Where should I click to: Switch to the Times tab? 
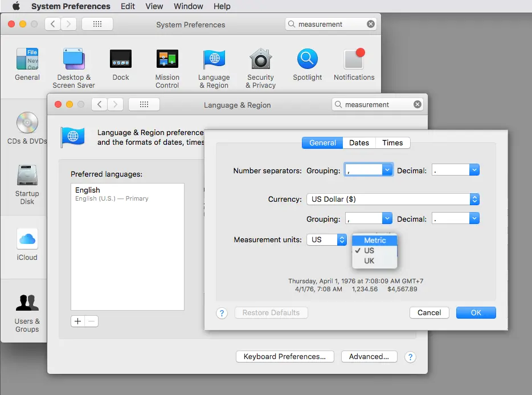click(392, 143)
